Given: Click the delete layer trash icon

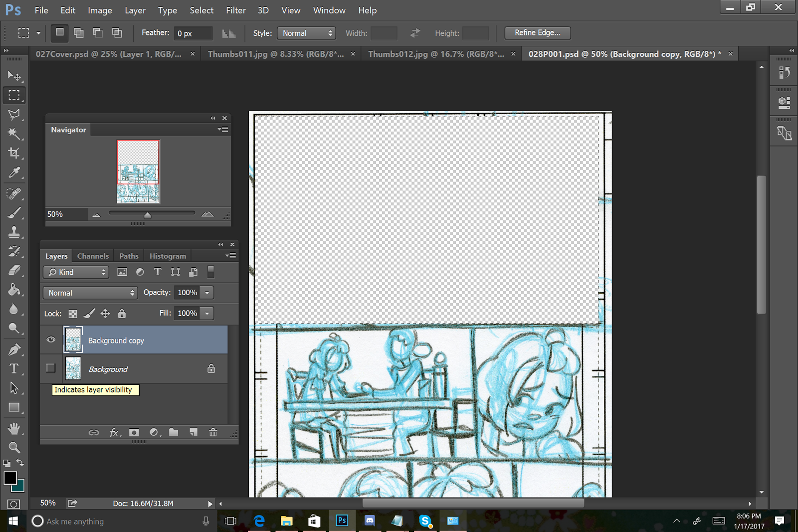Looking at the screenshot, I should click(213, 432).
